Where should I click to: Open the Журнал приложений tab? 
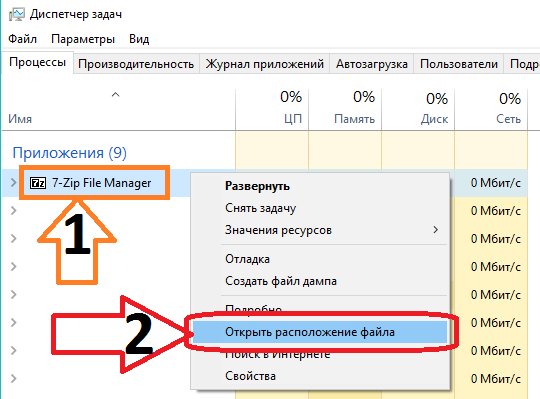pos(264,64)
